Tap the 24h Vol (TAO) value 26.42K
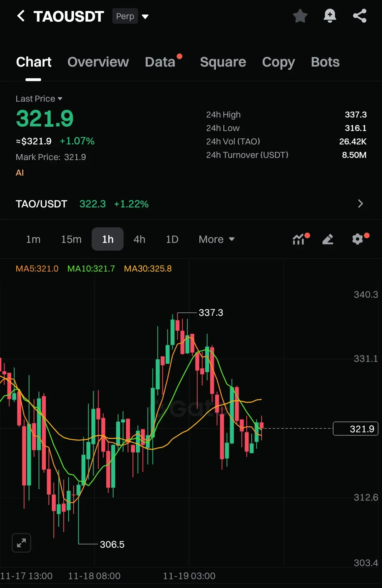382x588 pixels. [353, 141]
